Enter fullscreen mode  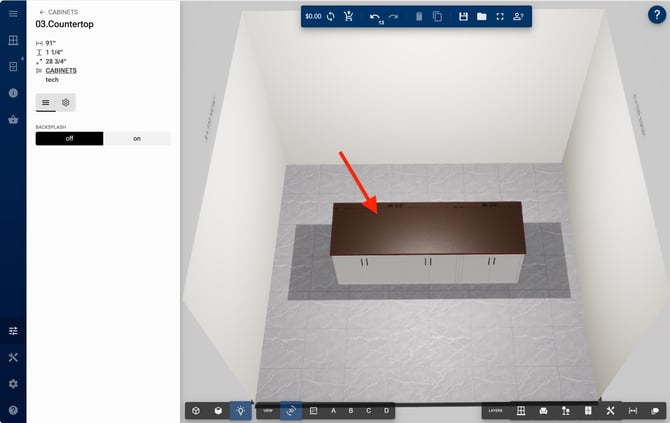click(x=499, y=17)
